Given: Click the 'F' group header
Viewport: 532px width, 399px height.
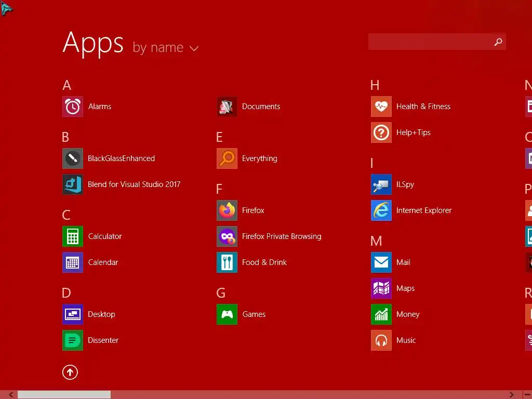Looking at the screenshot, I should click(219, 189).
